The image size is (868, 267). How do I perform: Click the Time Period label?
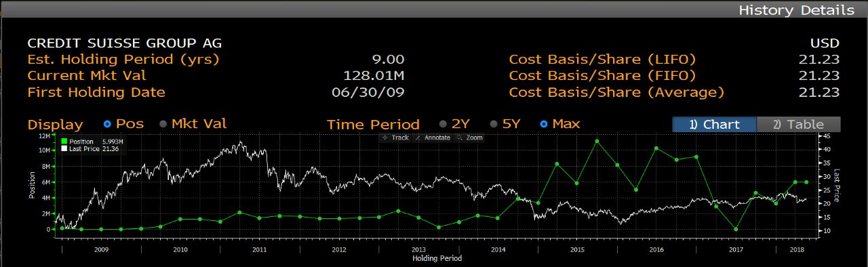pos(373,125)
